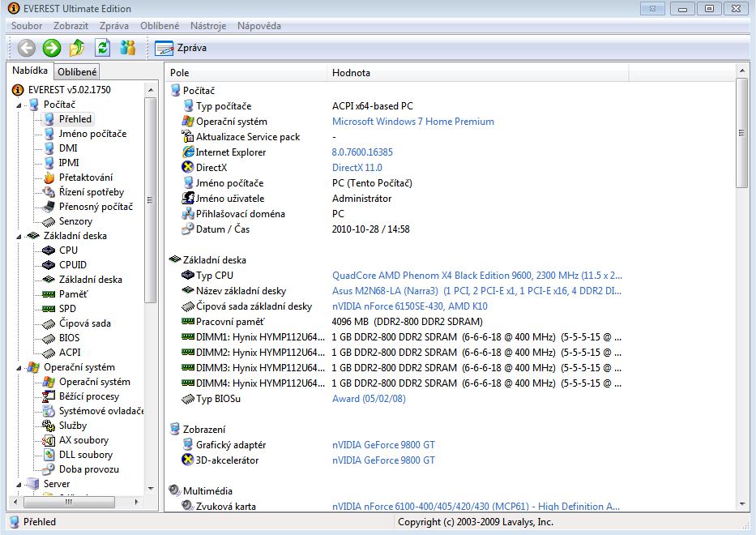Click the users icon in the toolbar
This screenshot has height=535, width=756.
tap(127, 48)
